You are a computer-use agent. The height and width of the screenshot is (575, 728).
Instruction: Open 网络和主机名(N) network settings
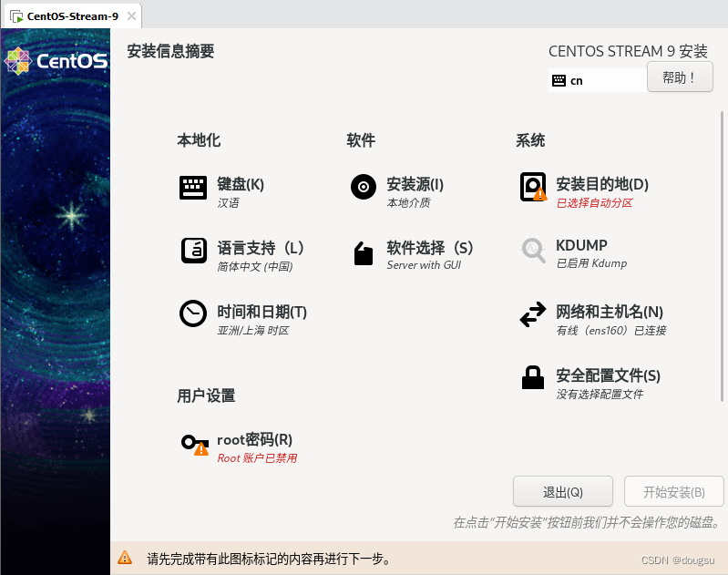coord(610,312)
